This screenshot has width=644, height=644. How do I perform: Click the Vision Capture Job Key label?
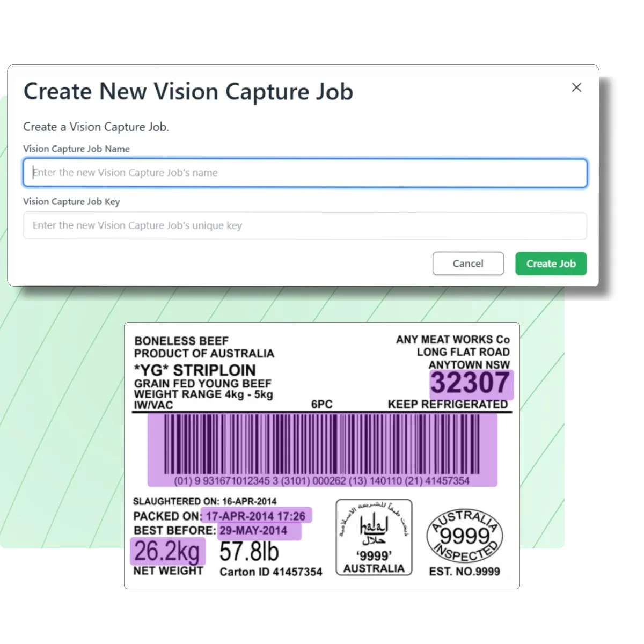[71, 202]
